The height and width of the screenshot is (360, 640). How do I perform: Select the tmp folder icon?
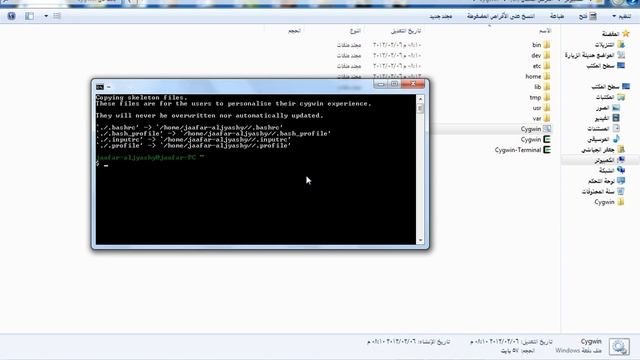point(547,98)
